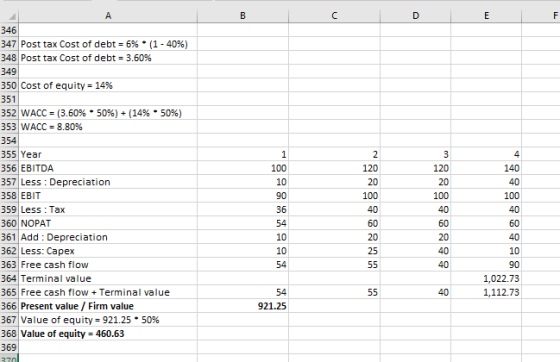560x362 pixels.
Task: Click 'Present value / Firm value' label
Action: click(x=108, y=306)
